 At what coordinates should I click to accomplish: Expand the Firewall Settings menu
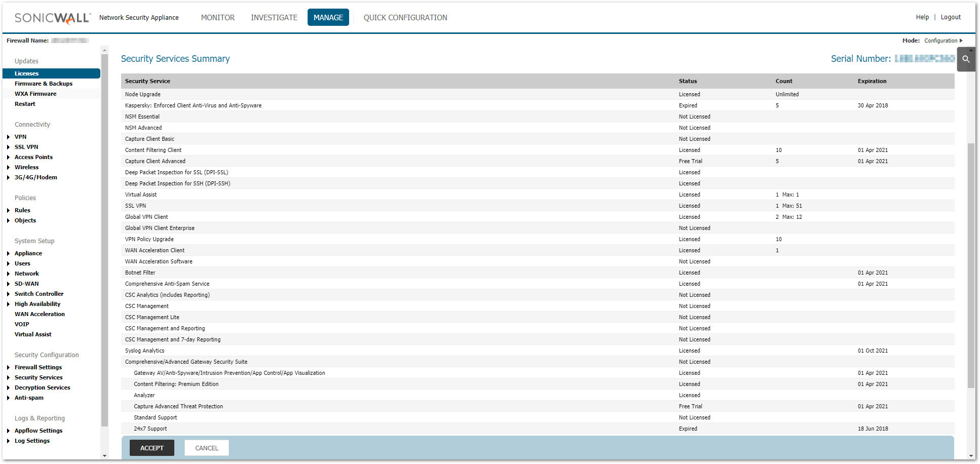(x=9, y=367)
